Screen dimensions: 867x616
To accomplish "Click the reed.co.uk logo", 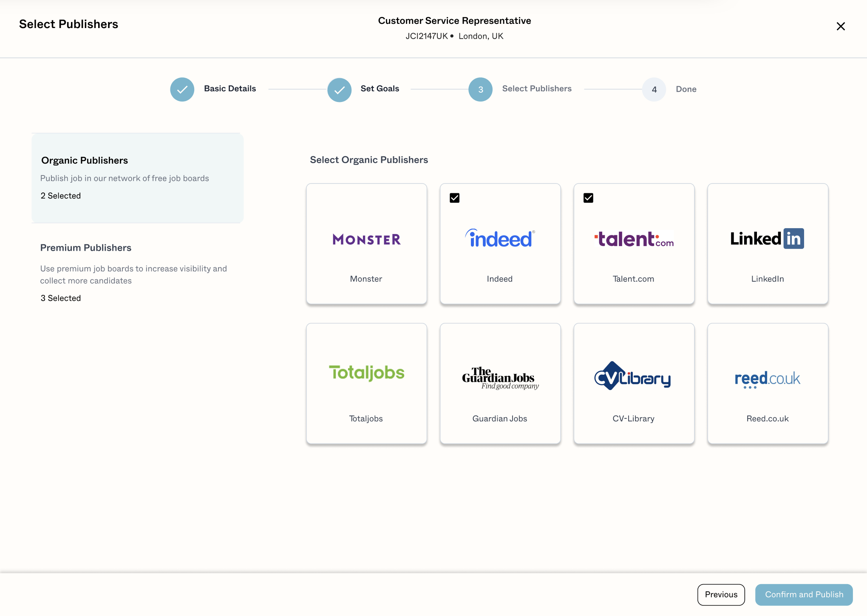I will tap(767, 378).
